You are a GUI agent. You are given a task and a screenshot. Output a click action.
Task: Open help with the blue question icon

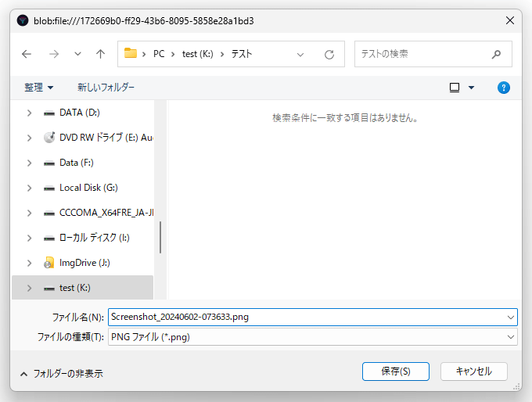tap(504, 88)
